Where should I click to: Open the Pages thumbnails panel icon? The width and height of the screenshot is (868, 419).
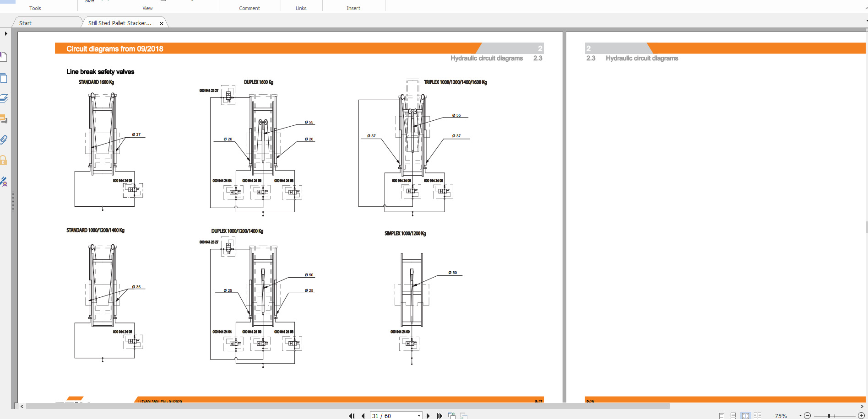pos(3,78)
